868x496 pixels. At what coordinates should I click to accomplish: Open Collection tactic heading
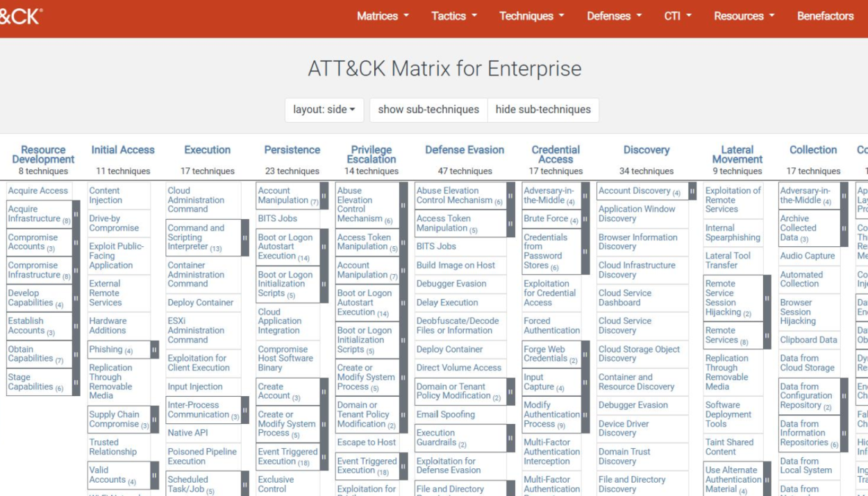813,150
